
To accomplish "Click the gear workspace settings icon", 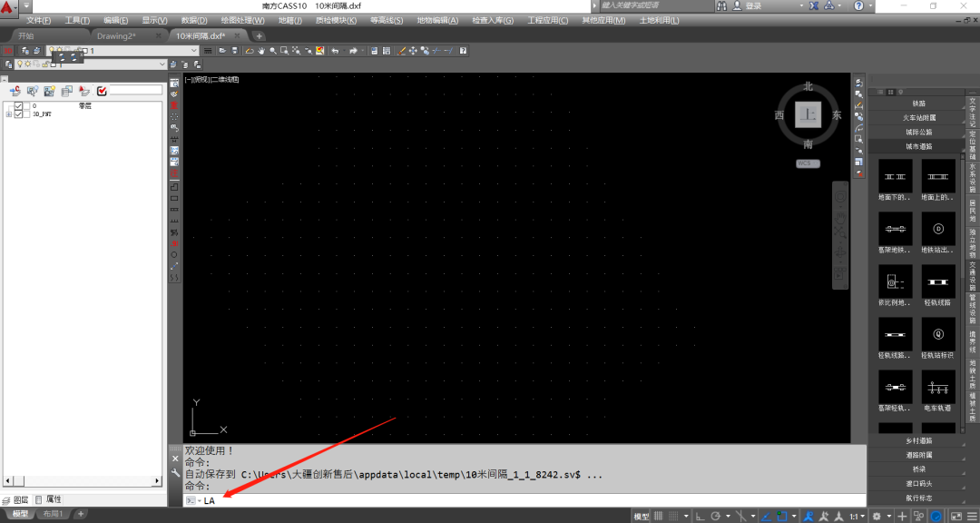I will pos(877,516).
